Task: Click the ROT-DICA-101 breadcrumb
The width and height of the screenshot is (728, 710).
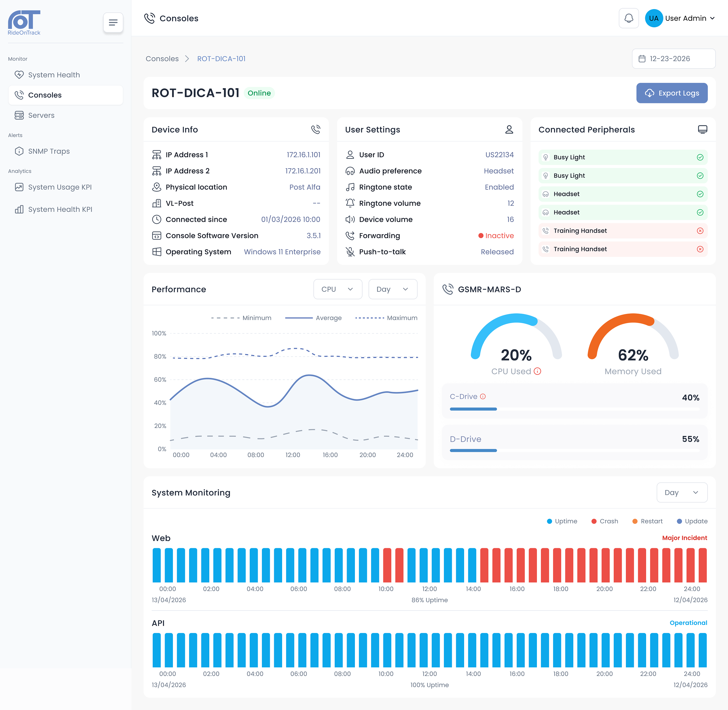Action: 221,59
